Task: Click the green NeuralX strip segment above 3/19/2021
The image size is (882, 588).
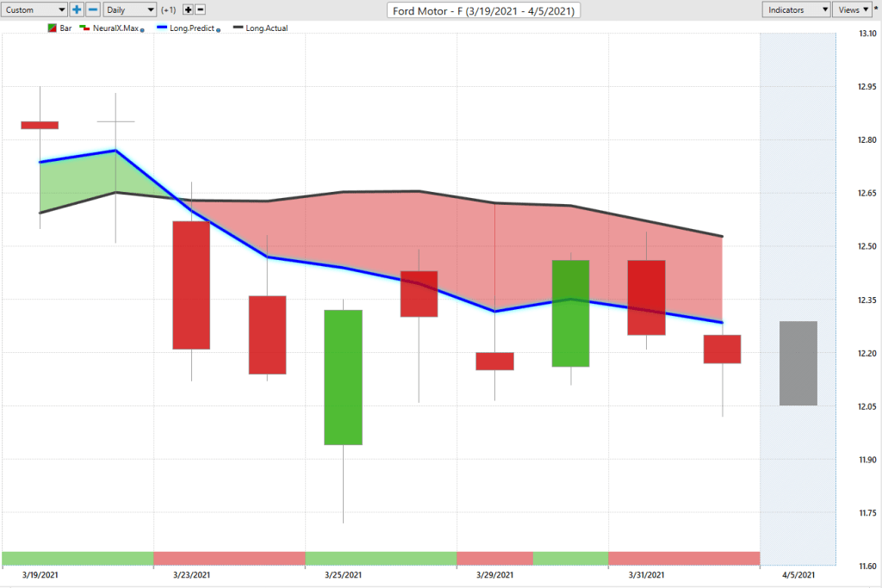Action: [78, 558]
